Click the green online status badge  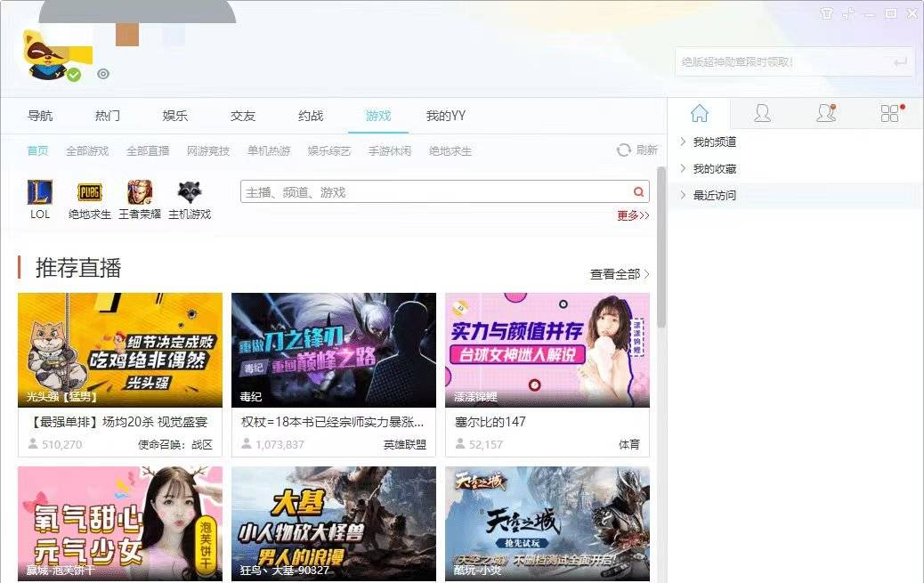(74, 75)
